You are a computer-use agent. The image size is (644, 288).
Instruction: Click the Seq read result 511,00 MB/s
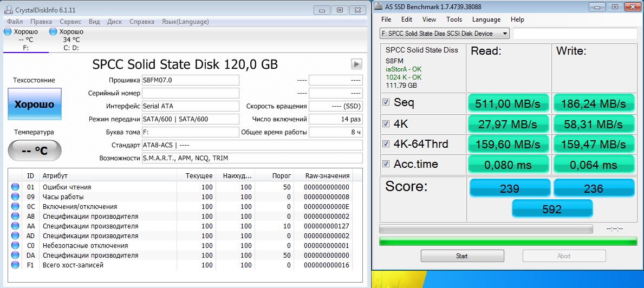click(508, 103)
